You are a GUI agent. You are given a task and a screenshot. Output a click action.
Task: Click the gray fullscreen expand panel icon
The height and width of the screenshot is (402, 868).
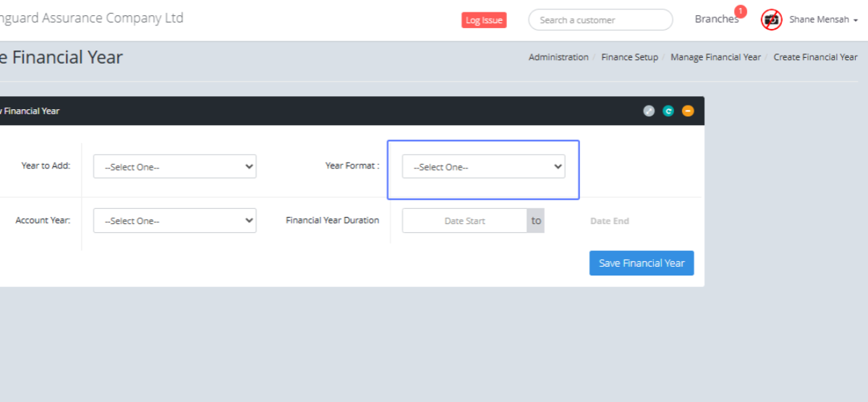tap(649, 111)
